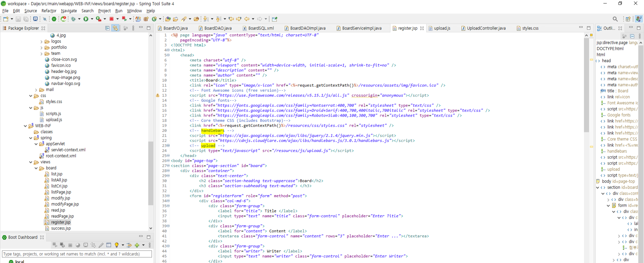644x263 pixels.
Task: Click the Save All toolbar icon
Action: click(26, 19)
